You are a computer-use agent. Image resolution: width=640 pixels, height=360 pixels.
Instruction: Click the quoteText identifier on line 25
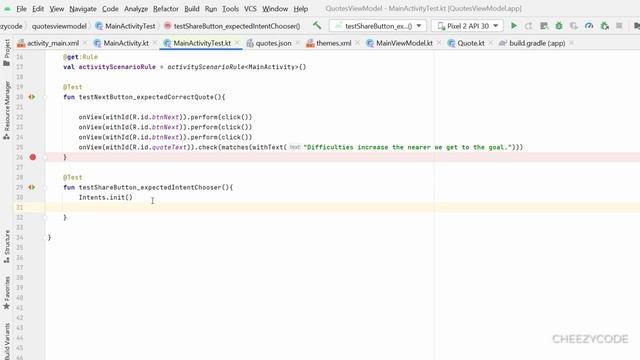click(x=169, y=147)
